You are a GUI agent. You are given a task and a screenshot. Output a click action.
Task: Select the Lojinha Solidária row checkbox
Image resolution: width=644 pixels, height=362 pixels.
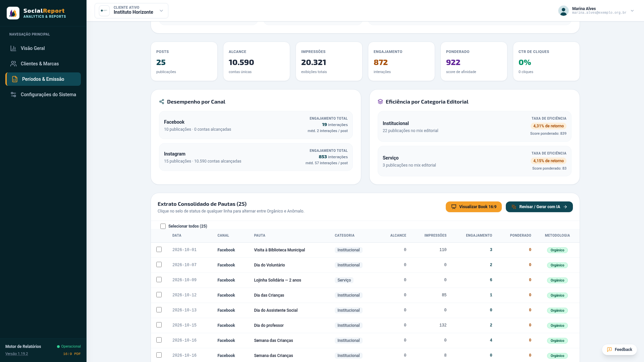[x=159, y=280]
